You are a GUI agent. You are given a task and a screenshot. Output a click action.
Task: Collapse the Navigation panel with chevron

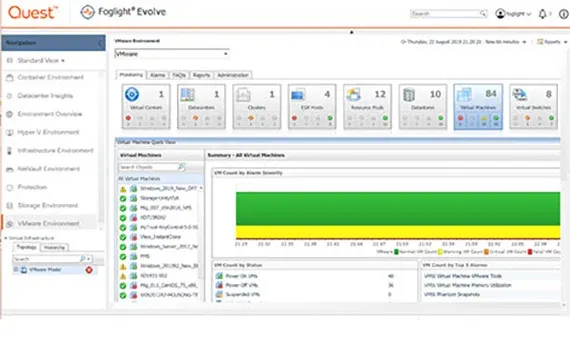pos(100,43)
